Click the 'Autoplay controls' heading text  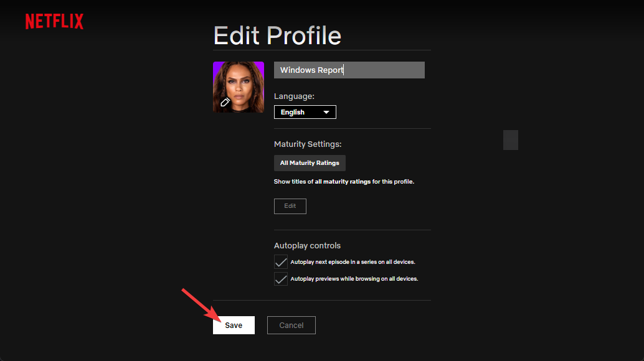point(307,245)
